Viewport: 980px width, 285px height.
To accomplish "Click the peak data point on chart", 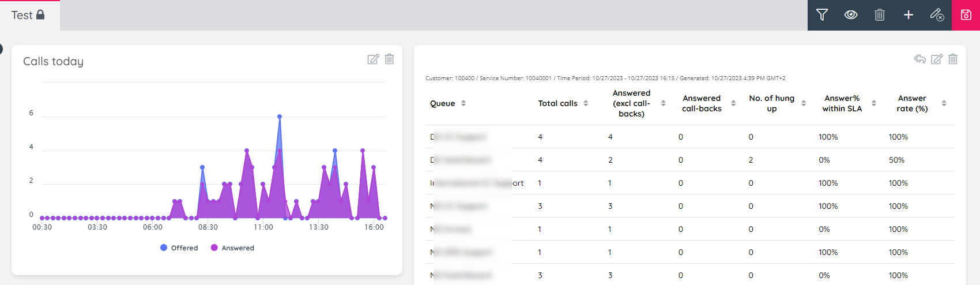I will click(x=280, y=117).
